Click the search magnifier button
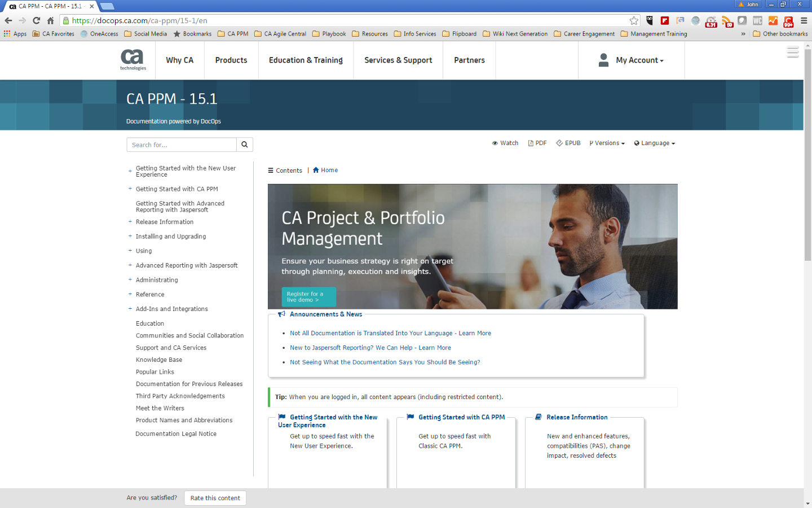The width and height of the screenshot is (812, 508). (245, 144)
